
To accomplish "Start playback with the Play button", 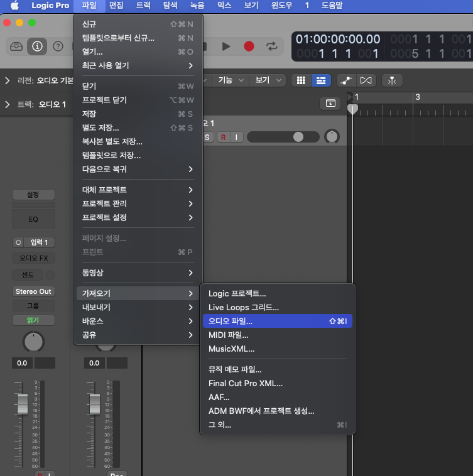I will pyautogui.click(x=226, y=46).
